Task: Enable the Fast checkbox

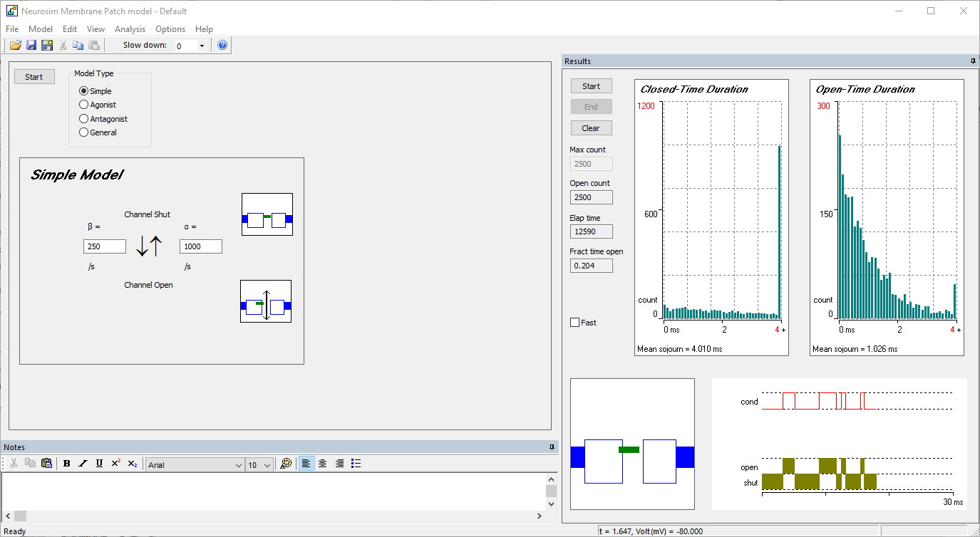Action: (575, 323)
